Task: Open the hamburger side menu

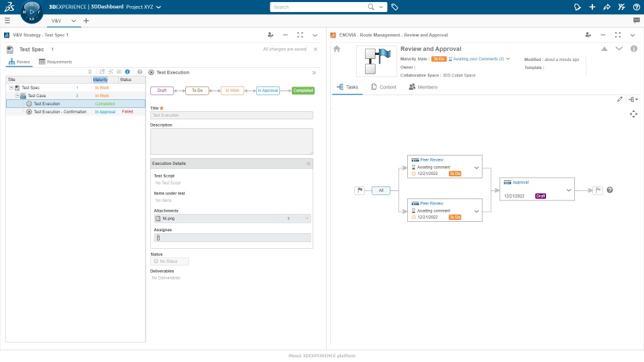Action: [7, 21]
